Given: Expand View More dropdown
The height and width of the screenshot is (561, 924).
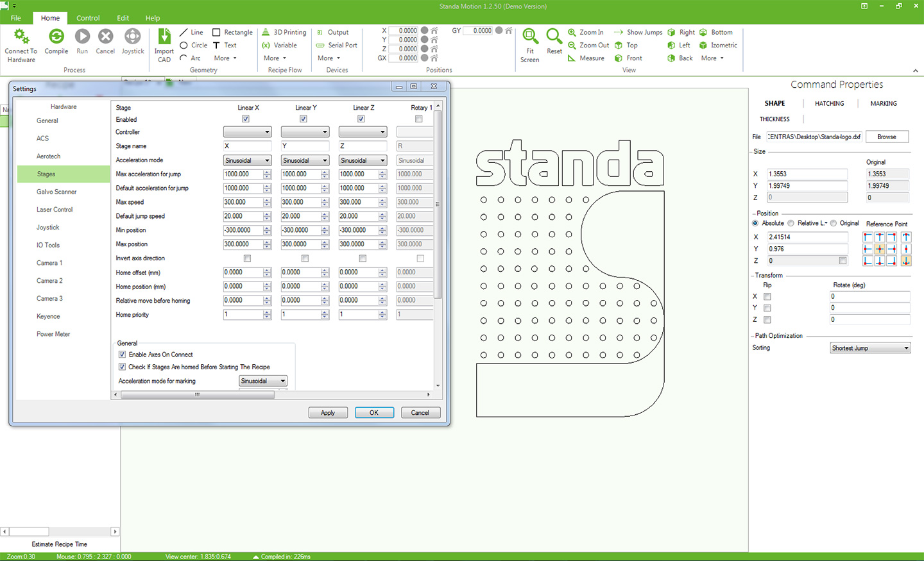Looking at the screenshot, I should point(712,58).
